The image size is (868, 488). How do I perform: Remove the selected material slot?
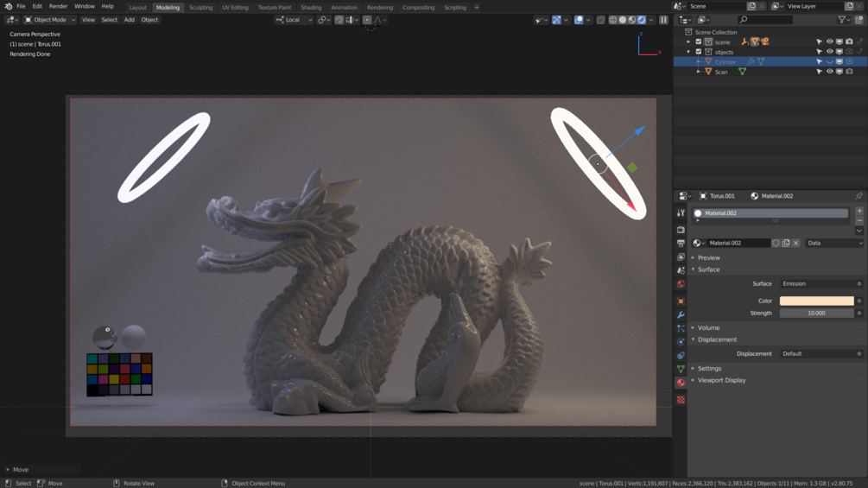pos(859,220)
